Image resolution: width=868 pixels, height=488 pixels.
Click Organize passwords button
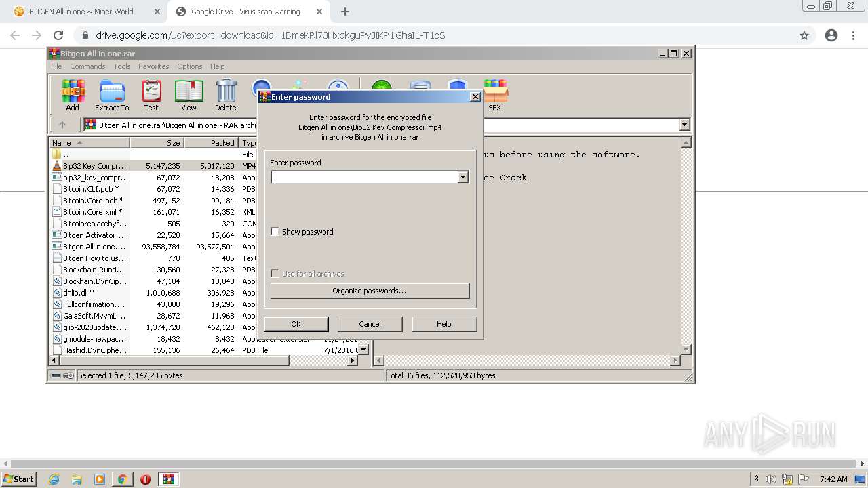370,291
